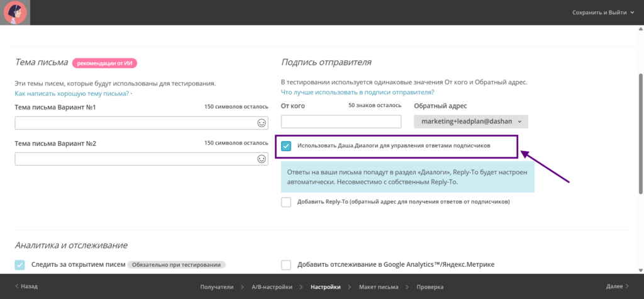Click the vertical page scrollbar thumb
This screenshot has height=299, width=644.
tap(640, 133)
